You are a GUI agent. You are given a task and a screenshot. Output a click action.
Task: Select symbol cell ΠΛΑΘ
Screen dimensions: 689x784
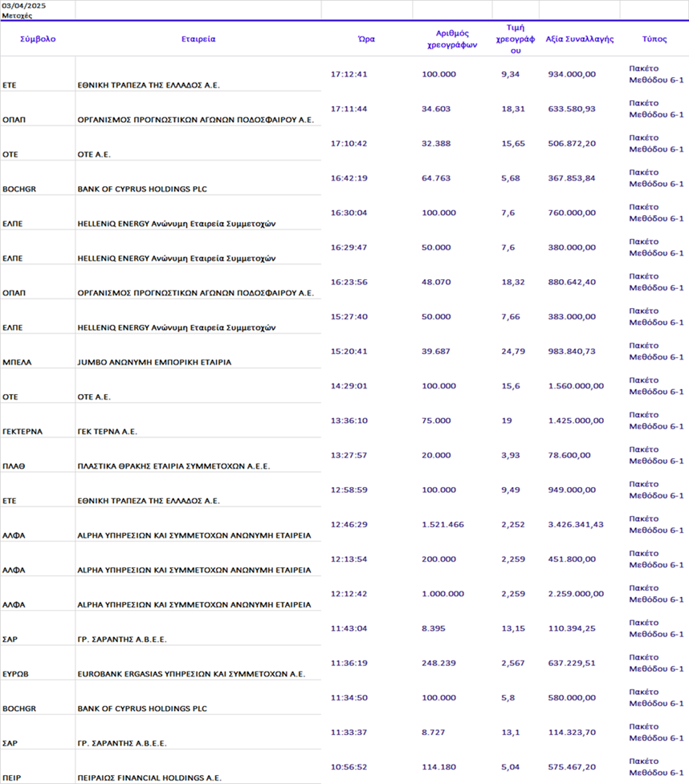tap(14, 466)
